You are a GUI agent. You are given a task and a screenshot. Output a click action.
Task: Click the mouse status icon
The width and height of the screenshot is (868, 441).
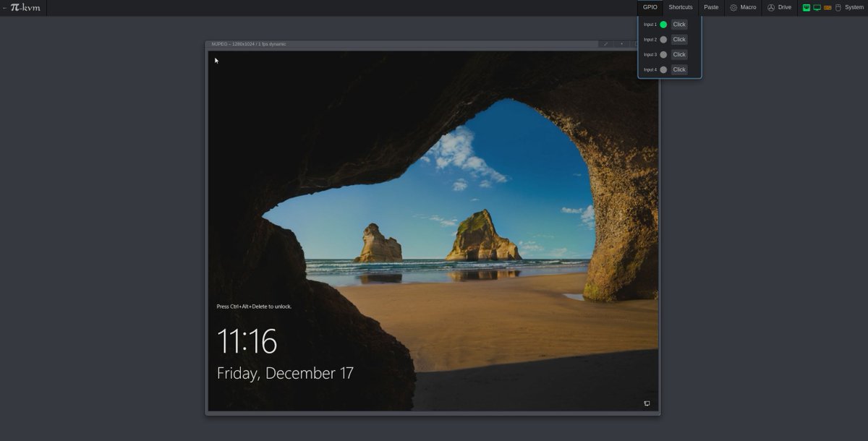838,7
